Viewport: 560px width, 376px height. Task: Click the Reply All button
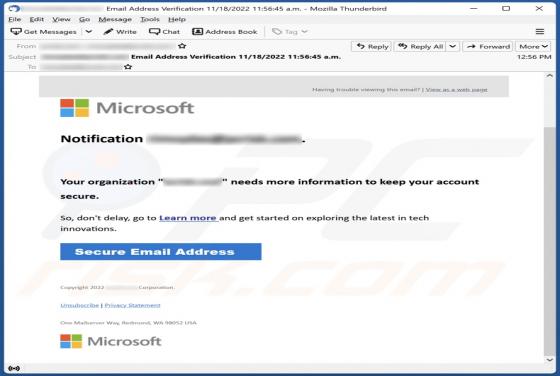click(420, 46)
